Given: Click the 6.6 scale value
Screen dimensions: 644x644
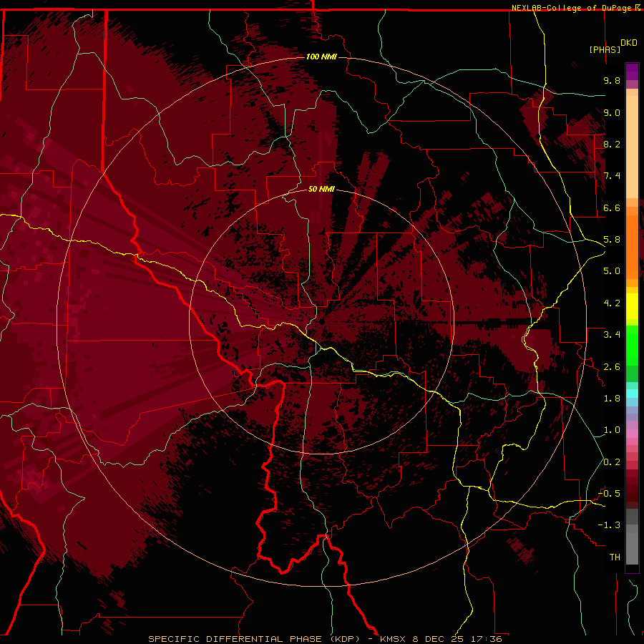Looking at the screenshot, I should (612, 208).
